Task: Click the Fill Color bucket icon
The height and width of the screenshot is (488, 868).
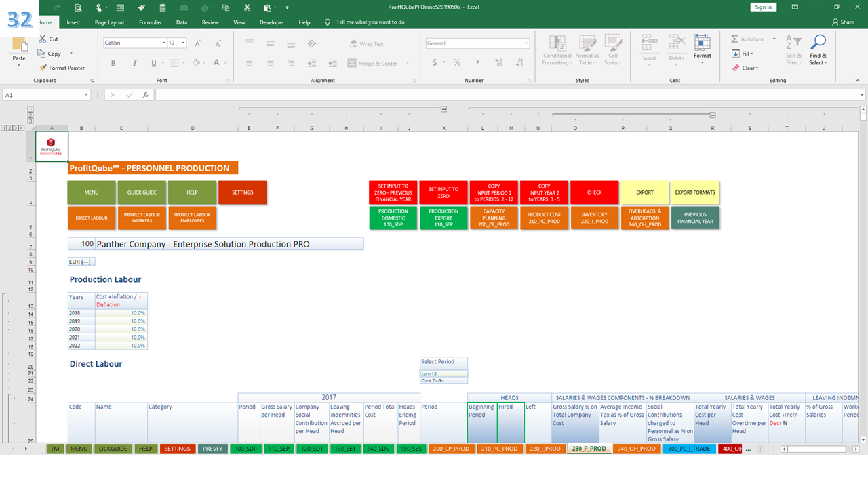Action: click(x=195, y=63)
